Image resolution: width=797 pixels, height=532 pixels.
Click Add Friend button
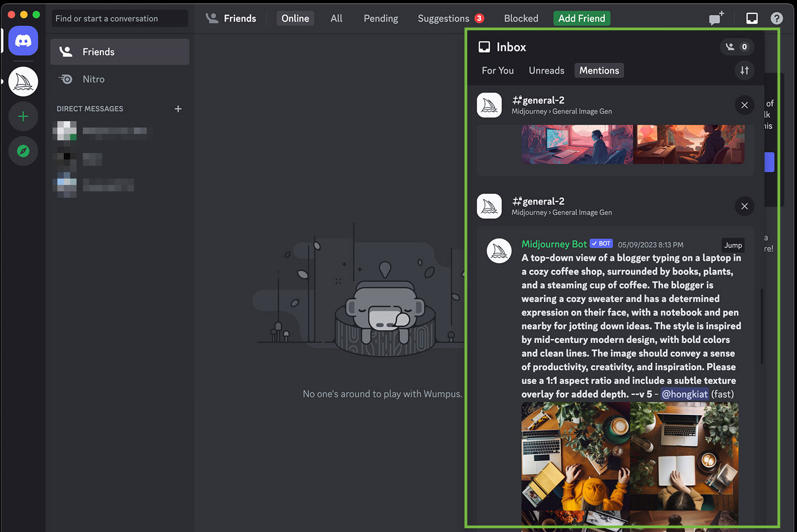point(582,18)
